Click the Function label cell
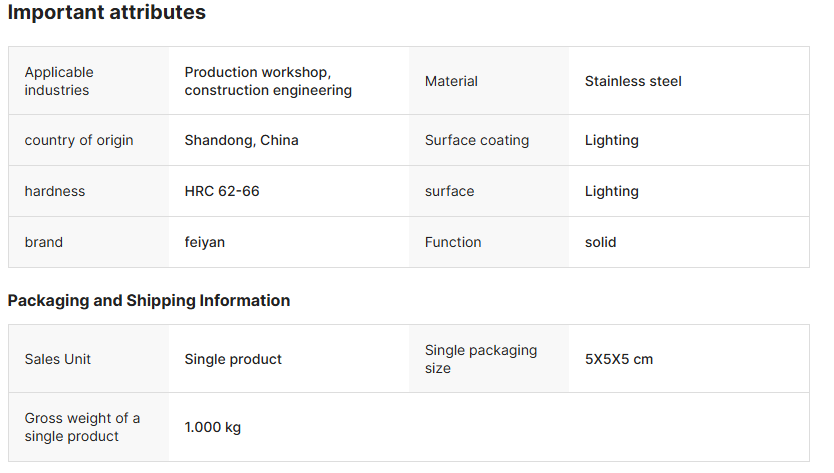The width and height of the screenshot is (834, 473). click(453, 242)
